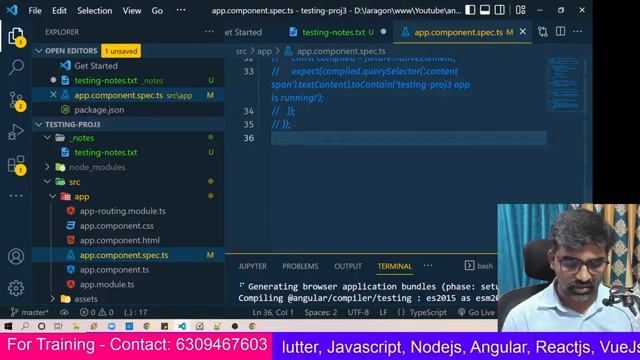
Task: Split the editor to the right
Action: coord(560,31)
